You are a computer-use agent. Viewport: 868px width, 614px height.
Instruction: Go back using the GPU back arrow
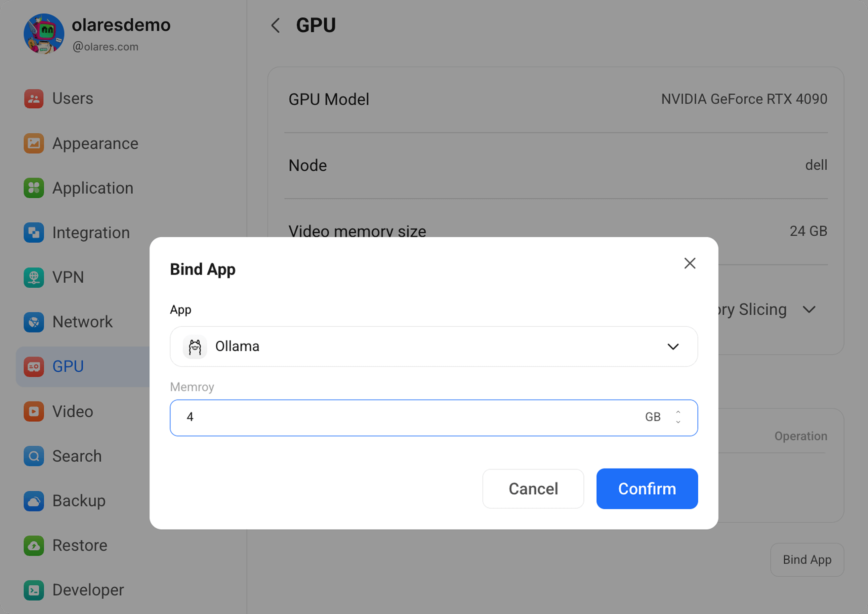(276, 26)
